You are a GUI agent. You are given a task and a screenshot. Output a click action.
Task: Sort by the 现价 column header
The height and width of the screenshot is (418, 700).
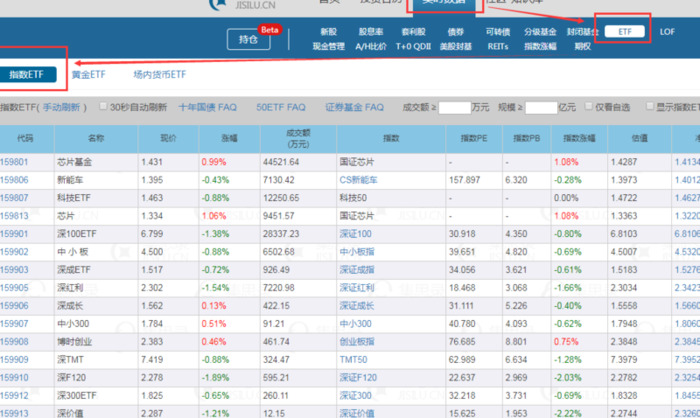(168, 138)
